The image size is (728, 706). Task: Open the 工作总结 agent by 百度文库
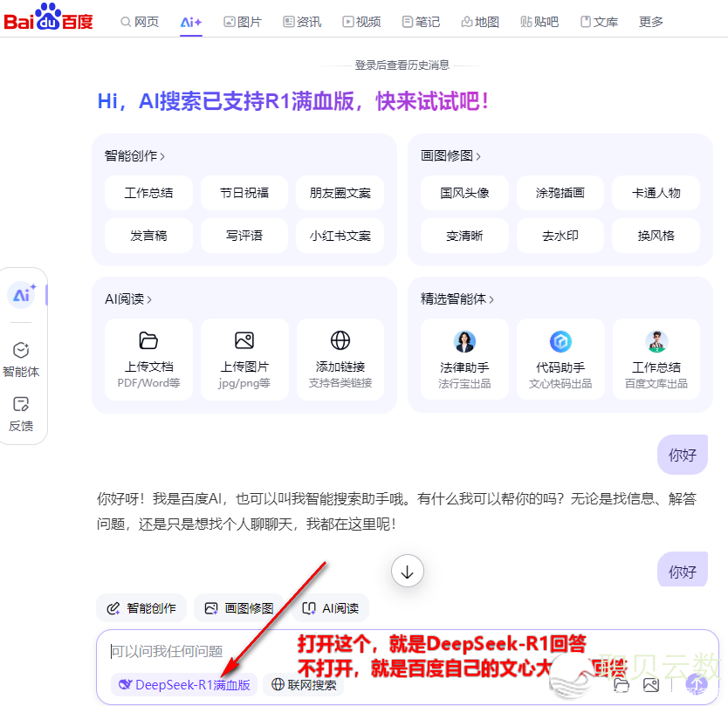[656, 360]
